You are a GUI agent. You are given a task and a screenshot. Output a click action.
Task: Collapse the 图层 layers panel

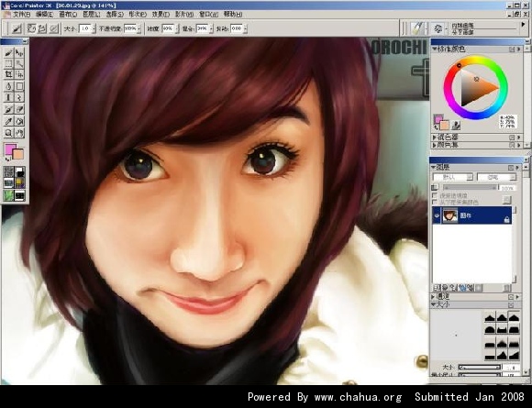tap(433, 168)
